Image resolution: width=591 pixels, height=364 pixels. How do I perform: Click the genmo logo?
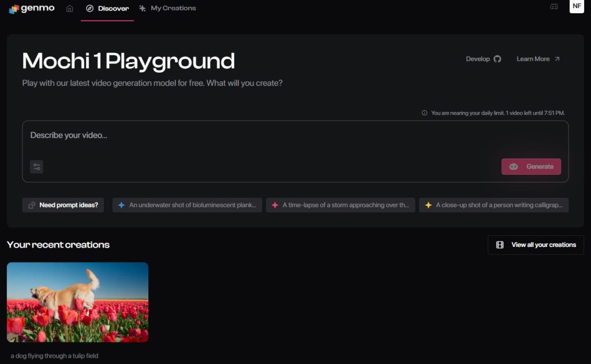pos(32,8)
